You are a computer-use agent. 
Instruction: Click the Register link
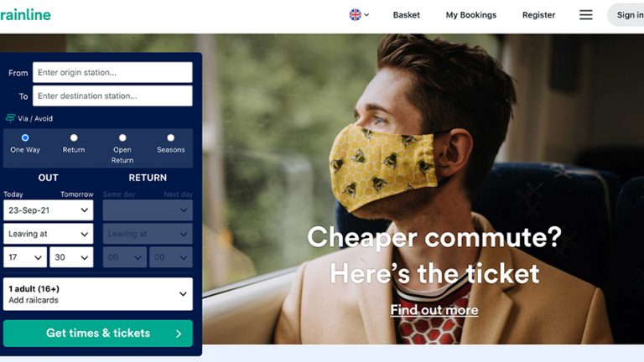pos(538,15)
